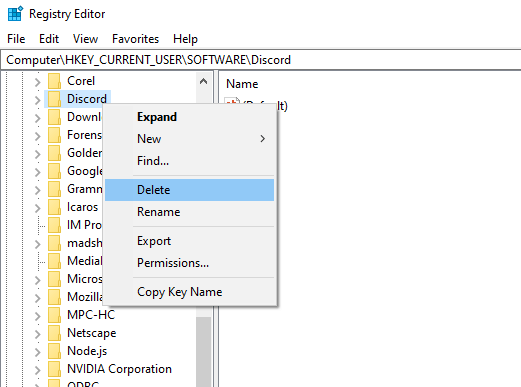Click the tree scrollbar up arrow
521x387 pixels.
pyautogui.click(x=203, y=81)
